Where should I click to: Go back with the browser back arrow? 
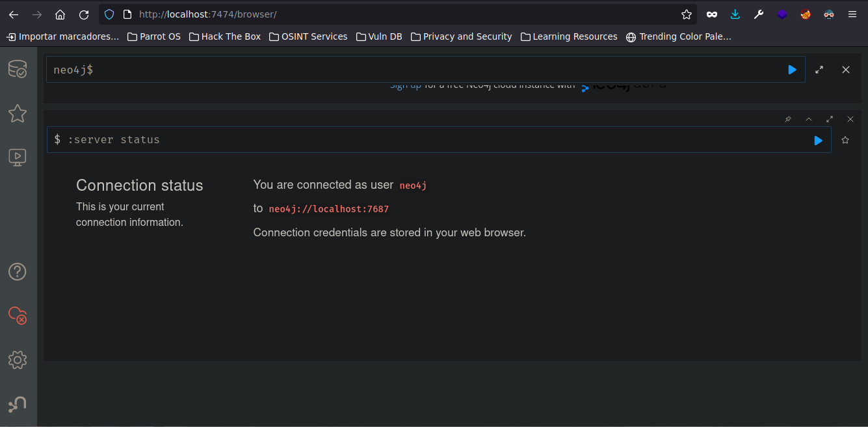click(x=14, y=14)
